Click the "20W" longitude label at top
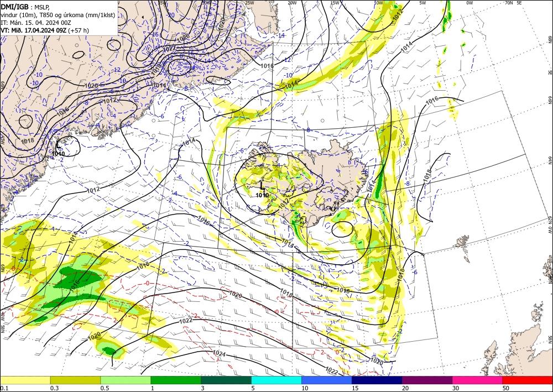 [291, 3]
